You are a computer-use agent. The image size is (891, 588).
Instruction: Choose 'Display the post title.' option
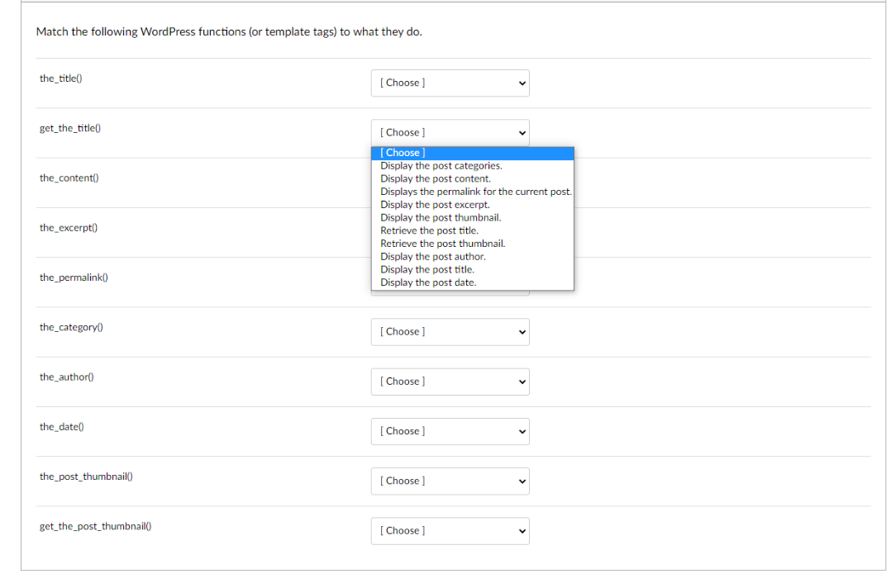point(472,270)
